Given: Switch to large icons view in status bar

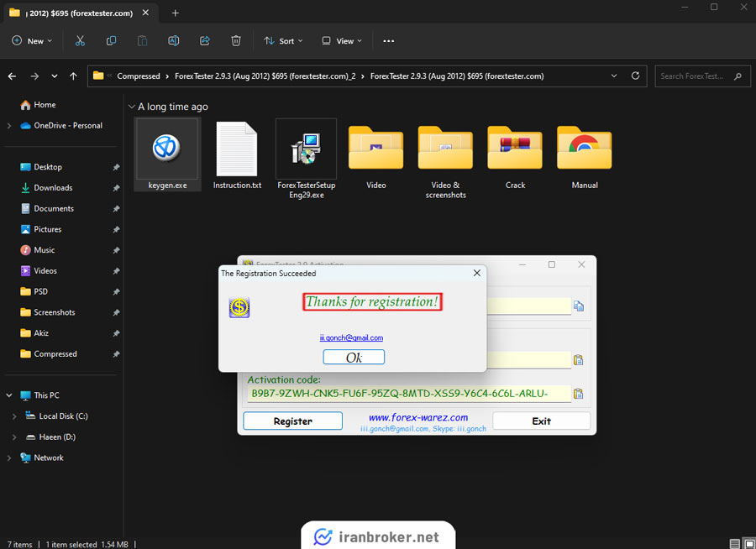Looking at the screenshot, I should (749, 544).
